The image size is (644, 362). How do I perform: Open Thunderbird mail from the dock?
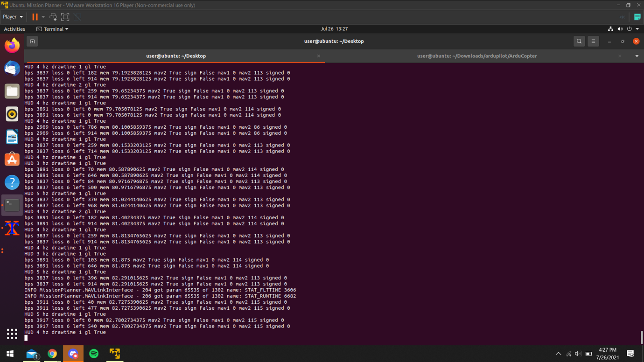pos(12,68)
